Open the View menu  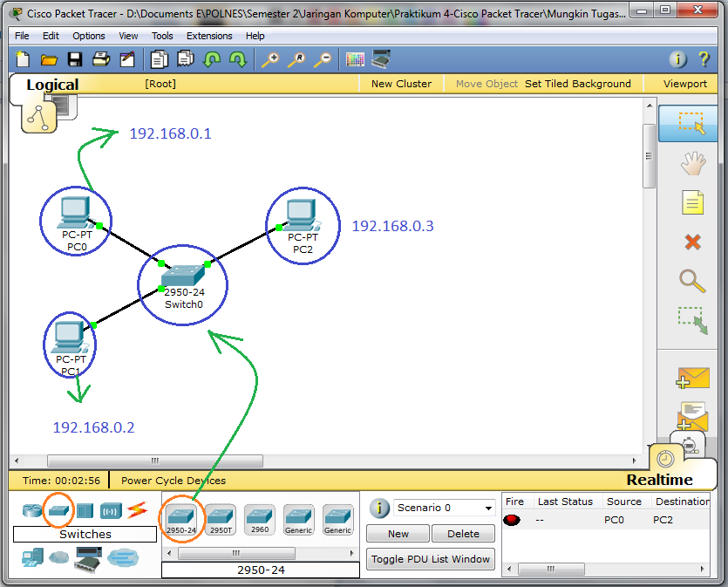pos(128,36)
